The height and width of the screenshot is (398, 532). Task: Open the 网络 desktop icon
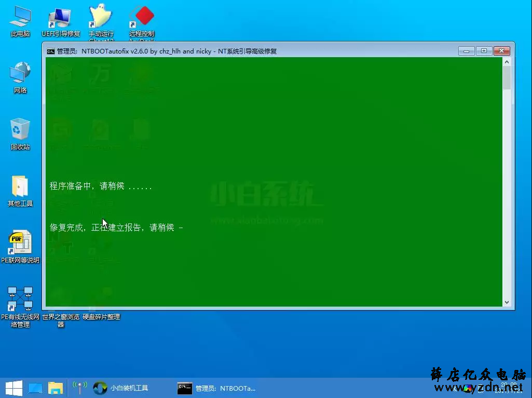click(20, 77)
